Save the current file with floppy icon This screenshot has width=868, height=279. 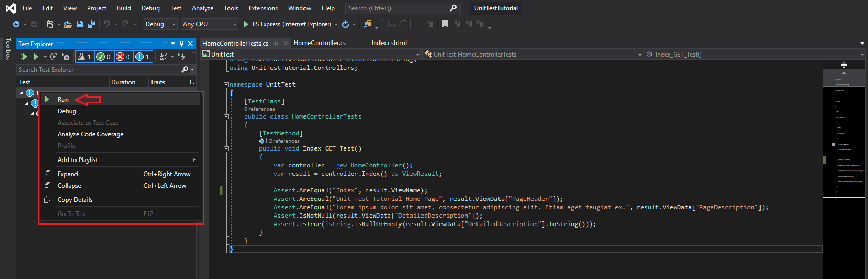(80, 24)
